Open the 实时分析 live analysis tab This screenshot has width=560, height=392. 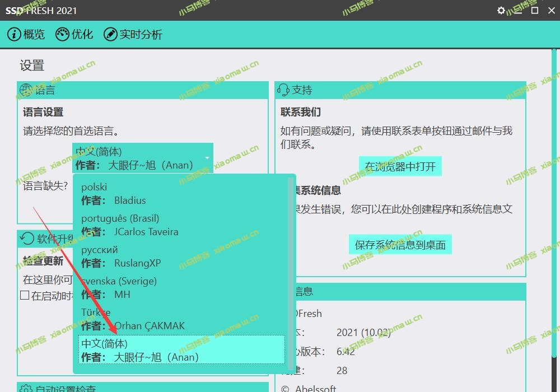click(133, 34)
